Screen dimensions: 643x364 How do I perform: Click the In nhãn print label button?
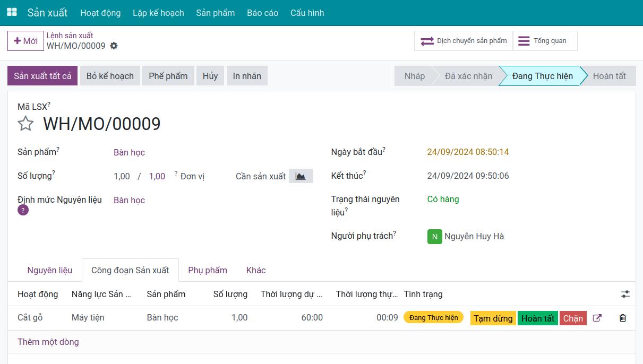[x=247, y=76]
